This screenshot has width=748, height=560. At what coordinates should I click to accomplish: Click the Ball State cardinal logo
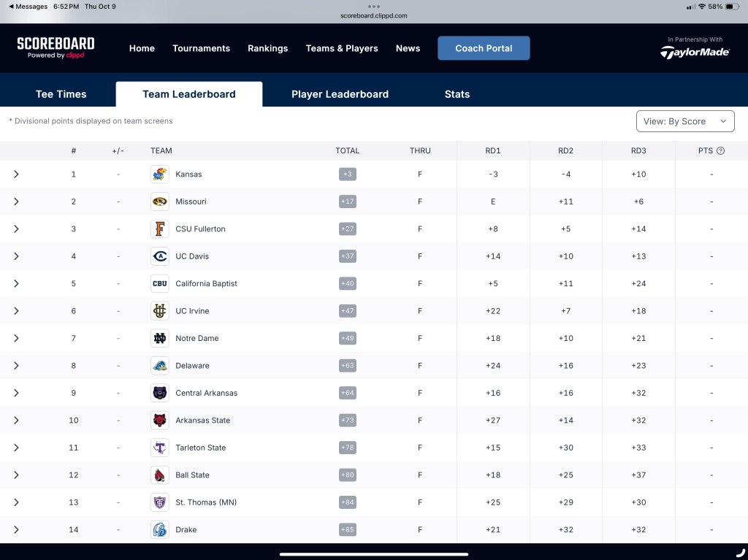click(159, 475)
